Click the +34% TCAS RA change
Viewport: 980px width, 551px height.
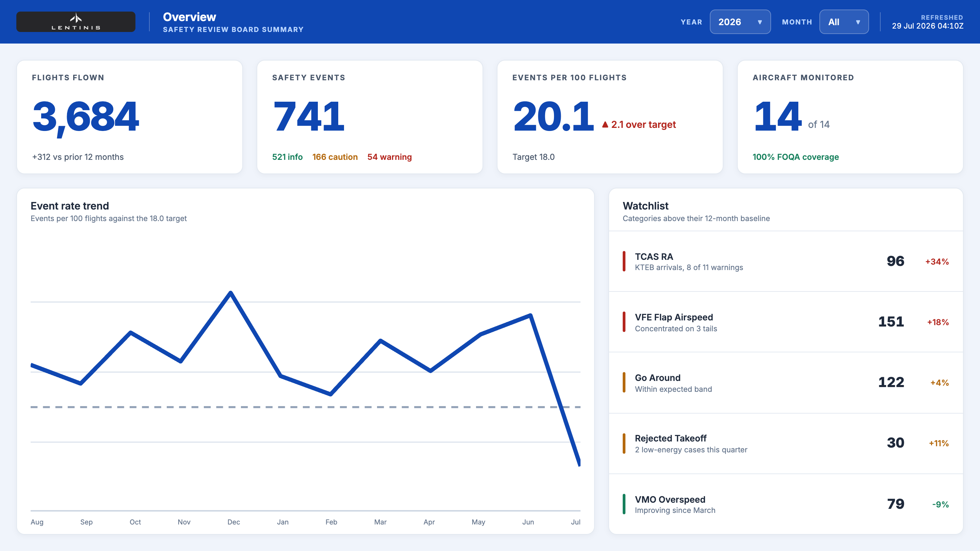[x=937, y=262]
